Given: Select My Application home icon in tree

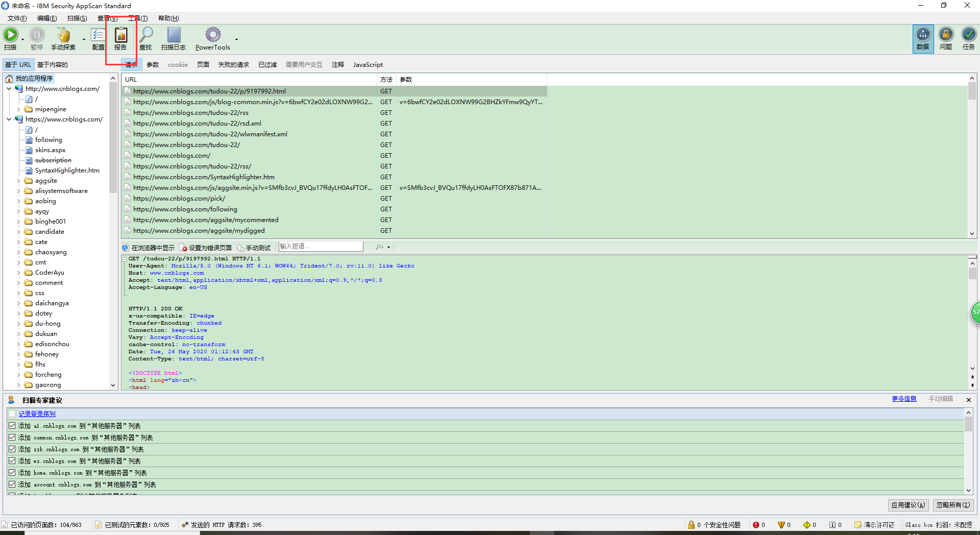Looking at the screenshot, I should (9, 78).
